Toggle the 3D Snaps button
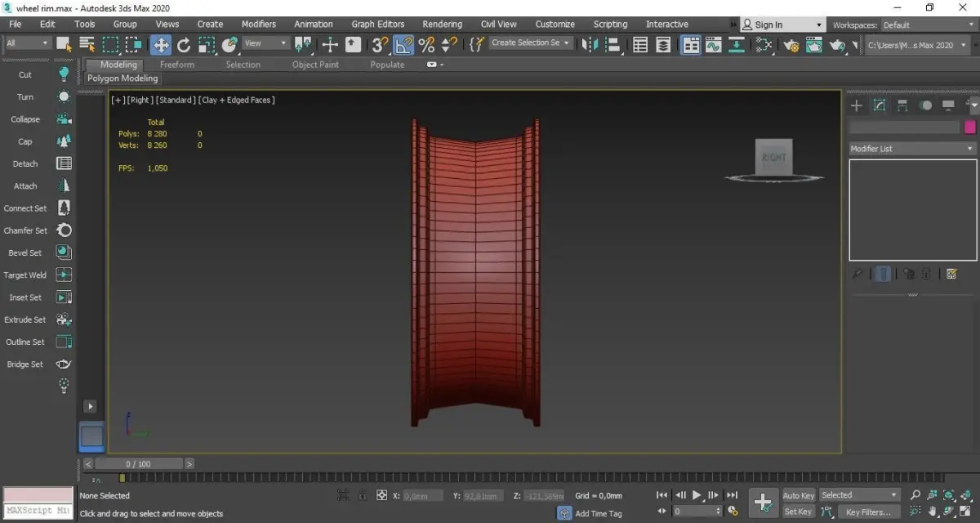980x523 pixels. point(380,44)
